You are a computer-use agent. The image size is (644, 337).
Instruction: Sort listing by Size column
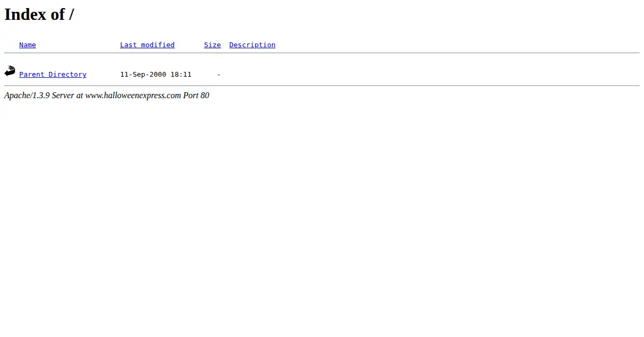point(213,45)
